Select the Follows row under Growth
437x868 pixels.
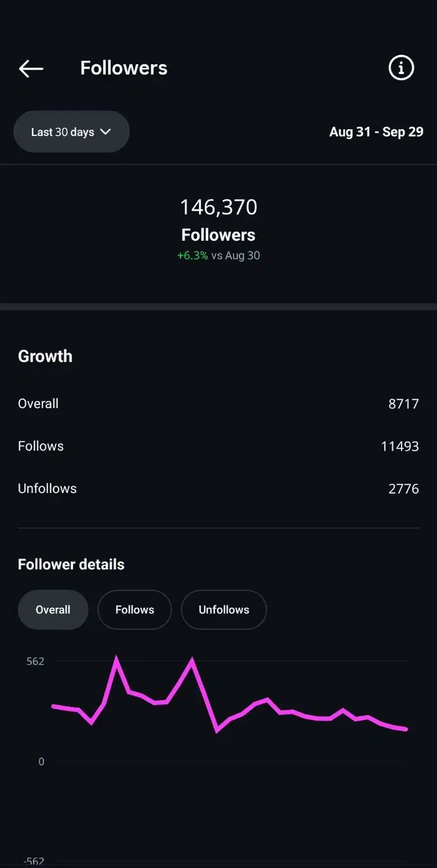41,446
